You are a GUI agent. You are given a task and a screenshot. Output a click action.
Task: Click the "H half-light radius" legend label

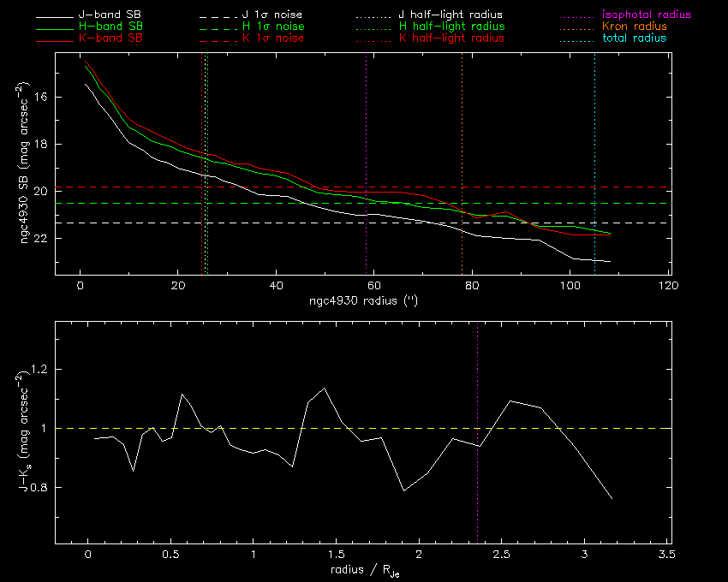click(451, 27)
